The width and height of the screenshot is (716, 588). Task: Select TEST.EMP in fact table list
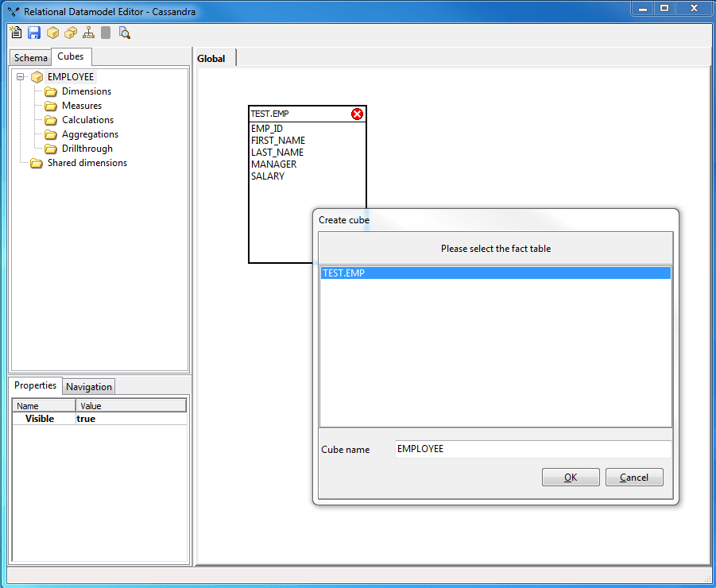494,273
